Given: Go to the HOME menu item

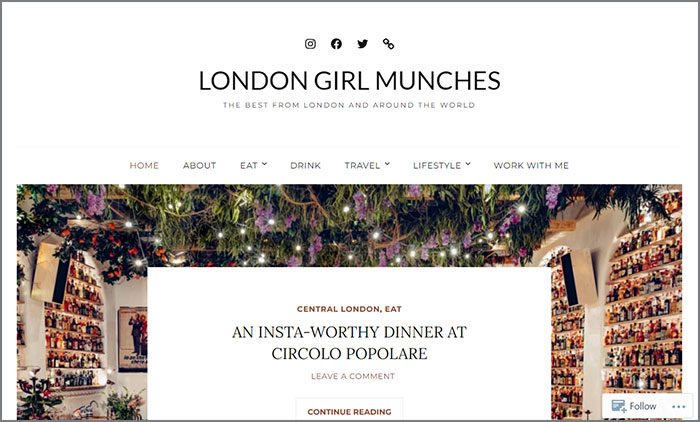Looking at the screenshot, I should 144,165.
